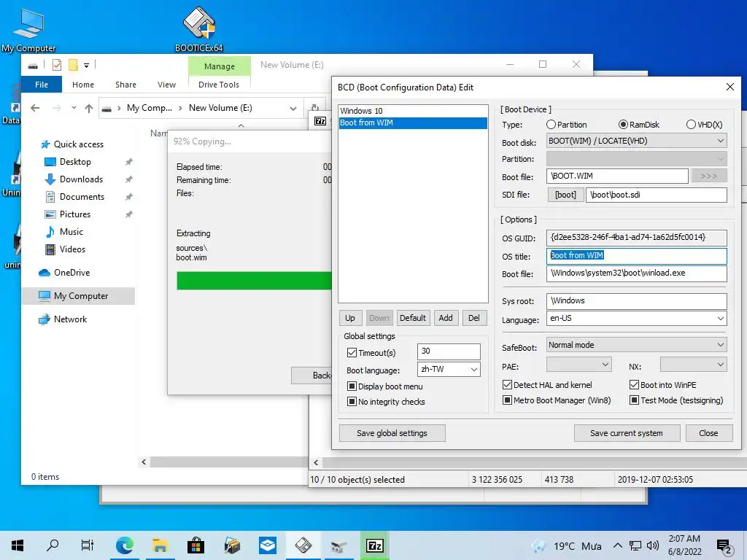The height and width of the screenshot is (560, 747).
Task: Select VHD(X) boot device type
Action: (x=704, y=125)
